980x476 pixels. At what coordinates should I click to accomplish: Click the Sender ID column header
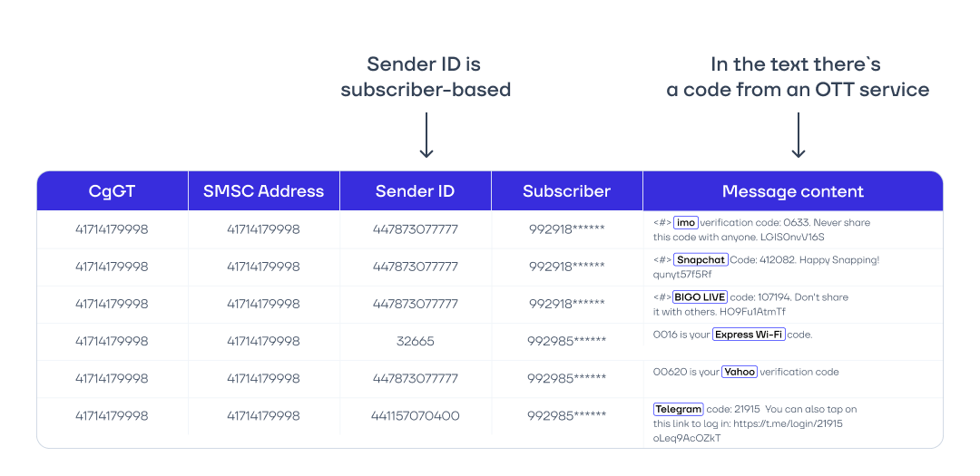[415, 191]
